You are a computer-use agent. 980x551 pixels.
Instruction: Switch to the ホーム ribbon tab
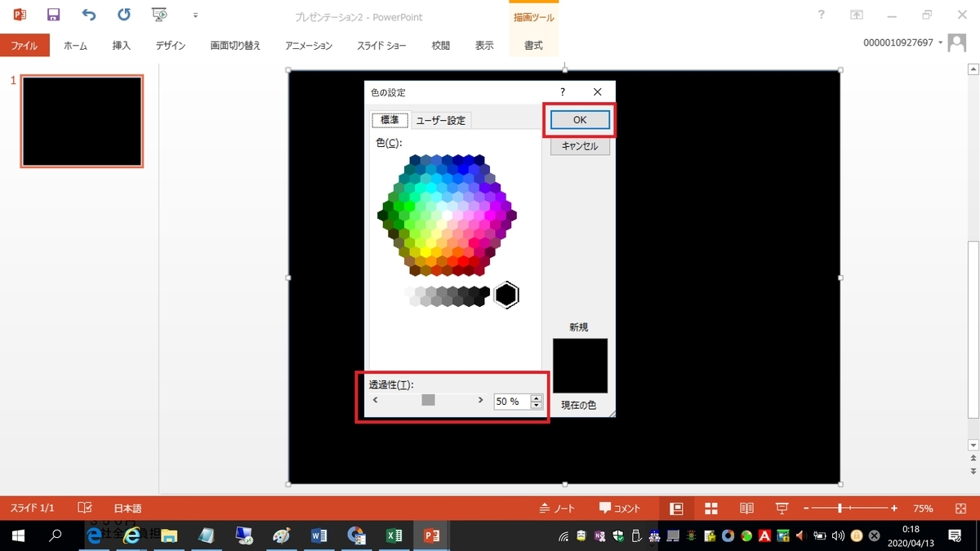75,46
